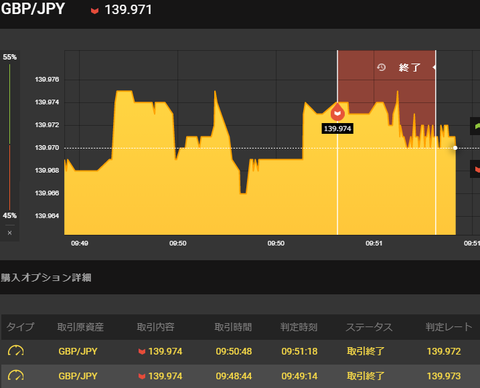The width and height of the screenshot is (480, 388).
Task: Click the 取引原資産 column header
Action: [x=80, y=327]
